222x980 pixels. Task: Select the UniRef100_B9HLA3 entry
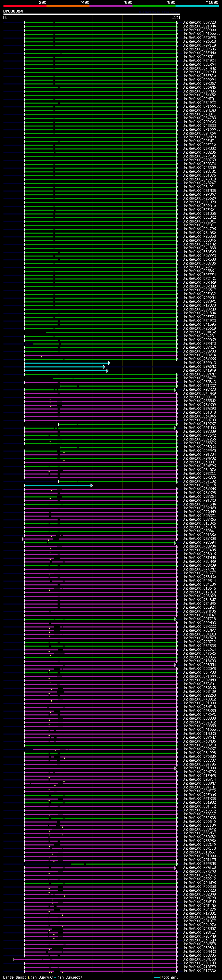click(199, 110)
